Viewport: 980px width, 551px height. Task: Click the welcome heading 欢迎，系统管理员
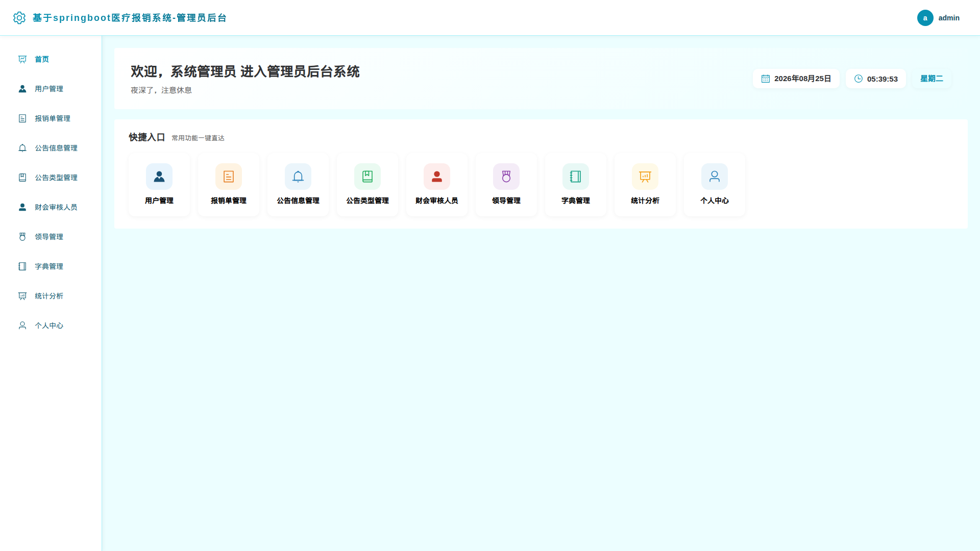pyautogui.click(x=183, y=71)
